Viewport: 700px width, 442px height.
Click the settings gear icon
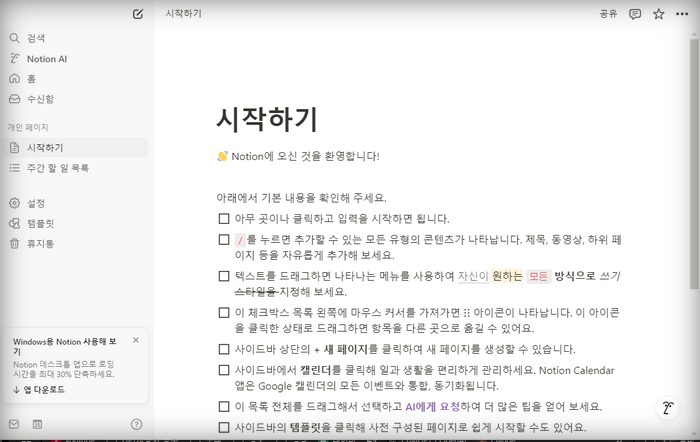[x=15, y=203]
